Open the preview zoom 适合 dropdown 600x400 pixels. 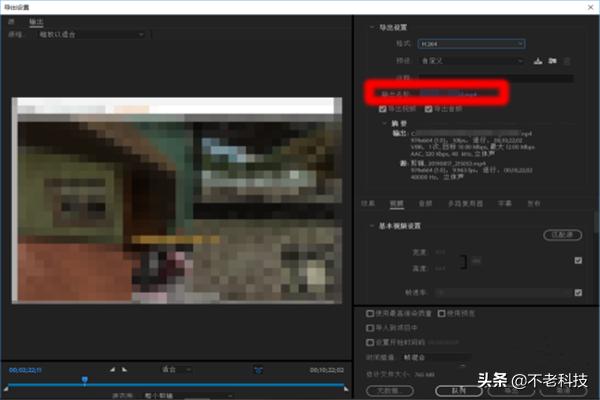pyautogui.click(x=176, y=369)
